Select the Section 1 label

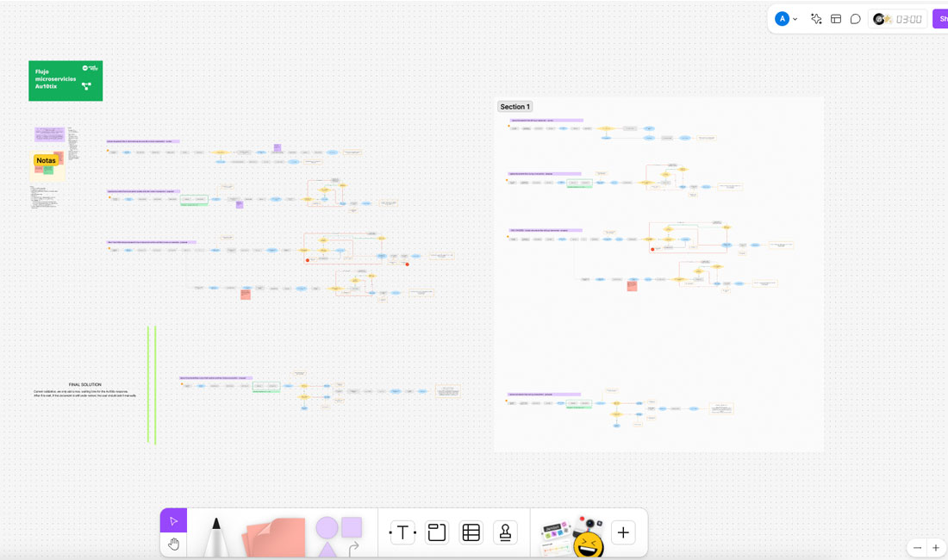[x=515, y=107]
